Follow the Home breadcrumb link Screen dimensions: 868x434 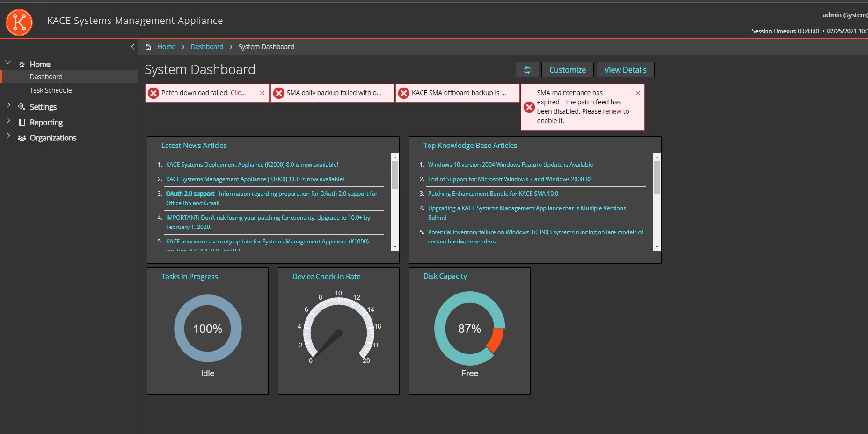[x=167, y=47]
